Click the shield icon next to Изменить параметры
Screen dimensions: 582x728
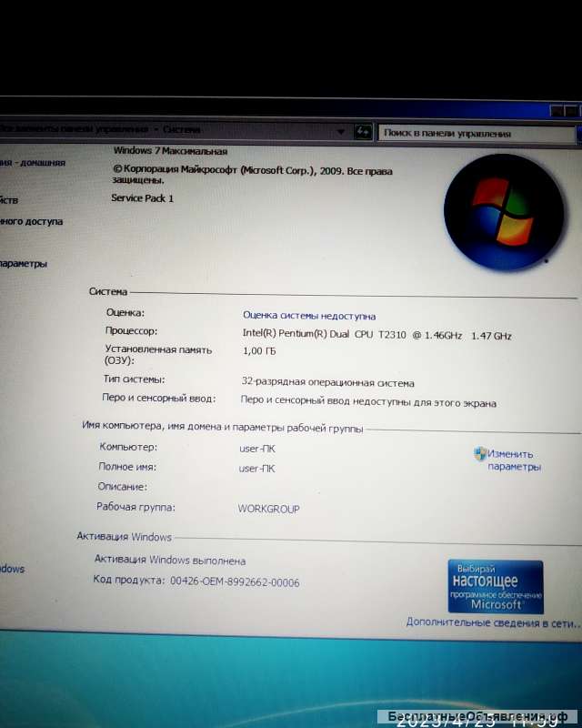click(x=480, y=453)
